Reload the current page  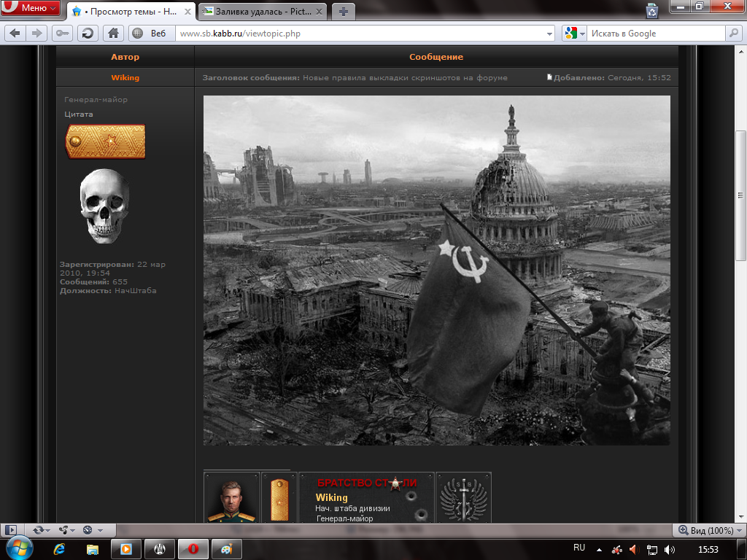(88, 34)
